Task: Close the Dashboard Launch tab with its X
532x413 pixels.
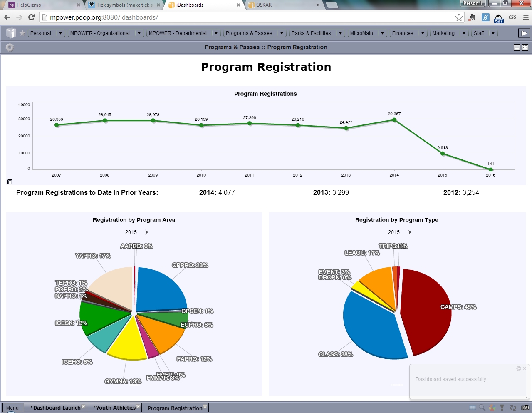Action: (83, 406)
